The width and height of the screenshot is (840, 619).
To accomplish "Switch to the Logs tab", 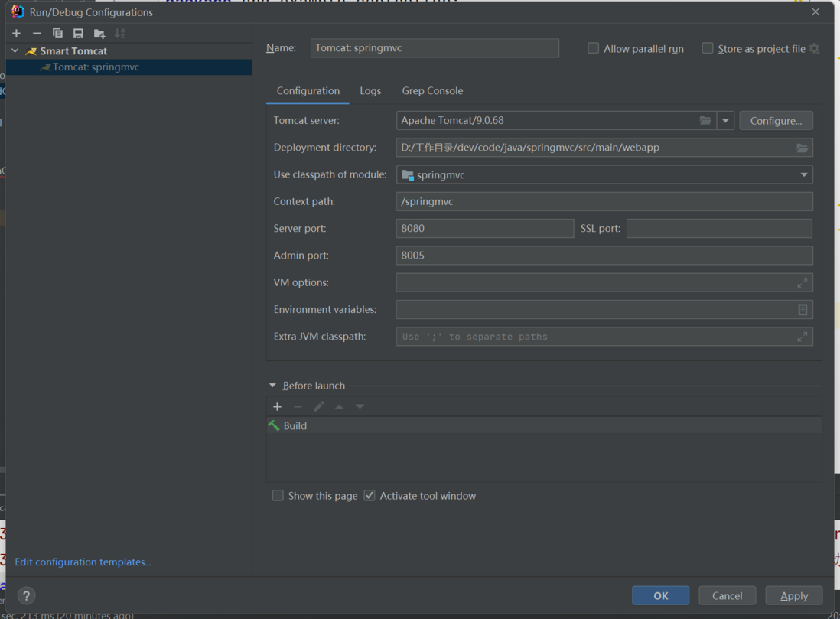I will (x=370, y=90).
